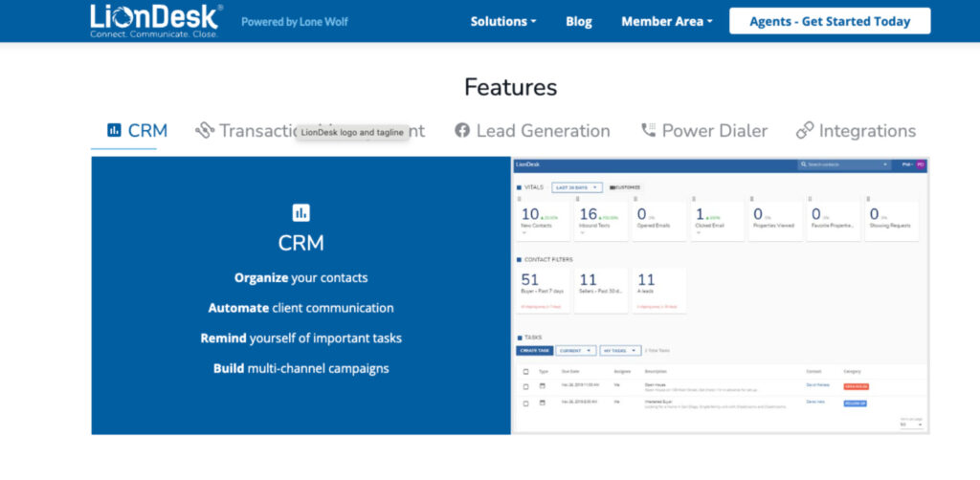Click the Assignee column header

click(620, 371)
